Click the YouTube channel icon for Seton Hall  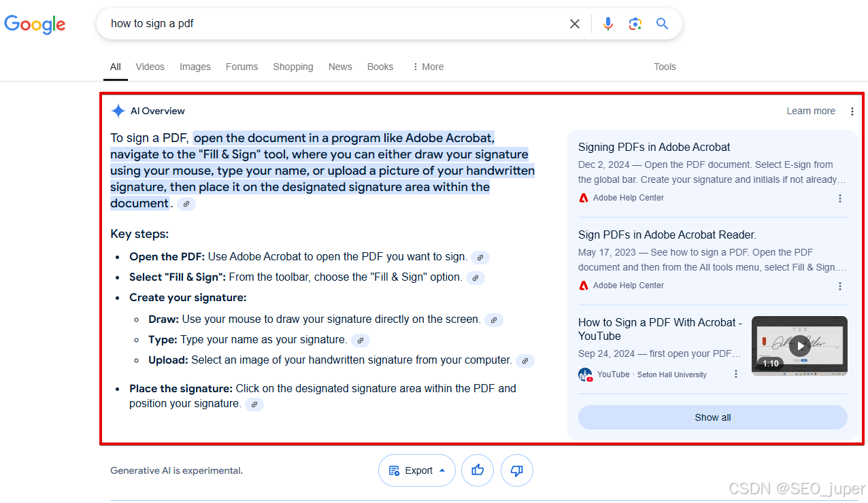pyautogui.click(x=585, y=375)
